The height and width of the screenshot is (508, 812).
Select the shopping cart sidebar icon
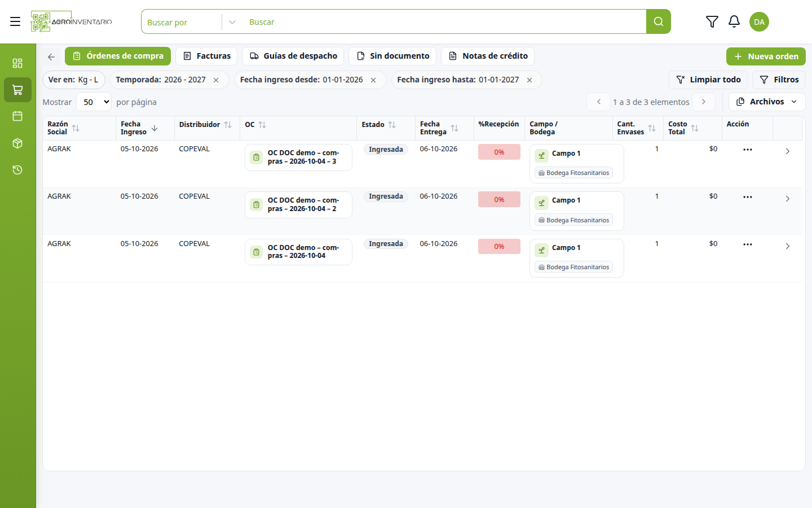pyautogui.click(x=17, y=90)
